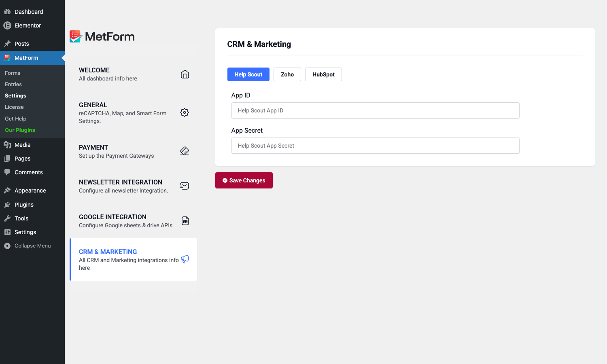Image resolution: width=607 pixels, height=364 pixels.
Task: Click 'All dashboard info here' text
Action: click(x=108, y=78)
